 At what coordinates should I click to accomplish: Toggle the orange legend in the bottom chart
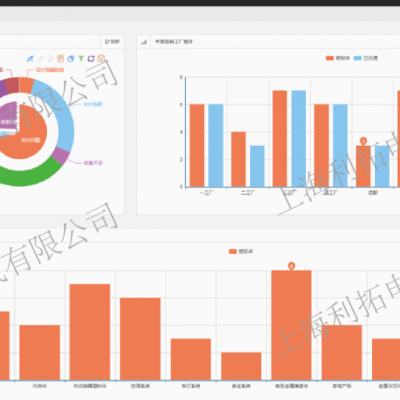click(x=241, y=251)
